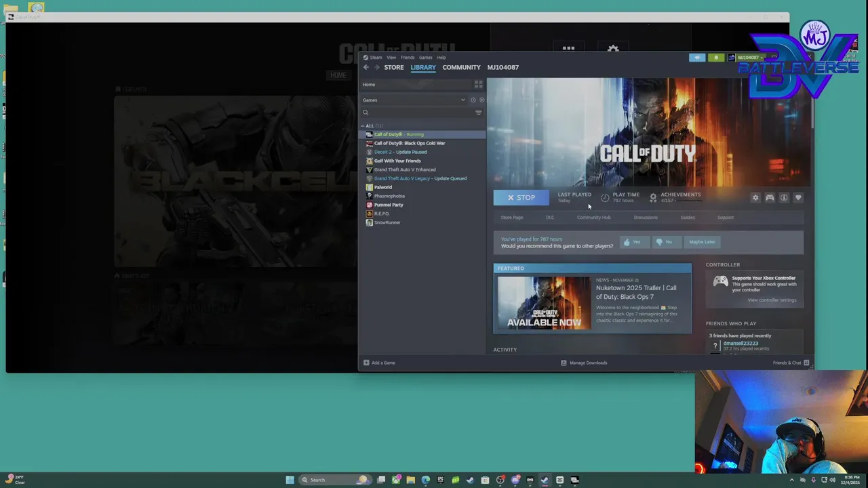Open Windows Start button
The width and height of the screenshot is (868, 488).
click(290, 480)
